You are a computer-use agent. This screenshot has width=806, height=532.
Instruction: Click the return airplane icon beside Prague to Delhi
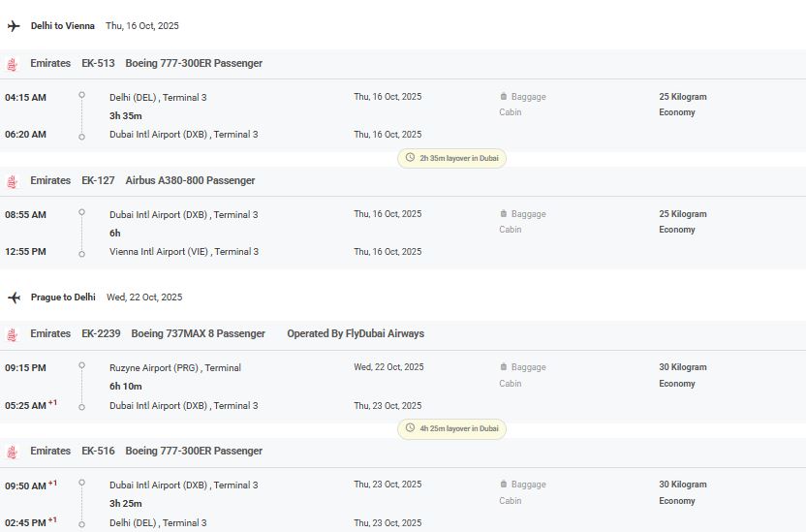tap(14, 297)
